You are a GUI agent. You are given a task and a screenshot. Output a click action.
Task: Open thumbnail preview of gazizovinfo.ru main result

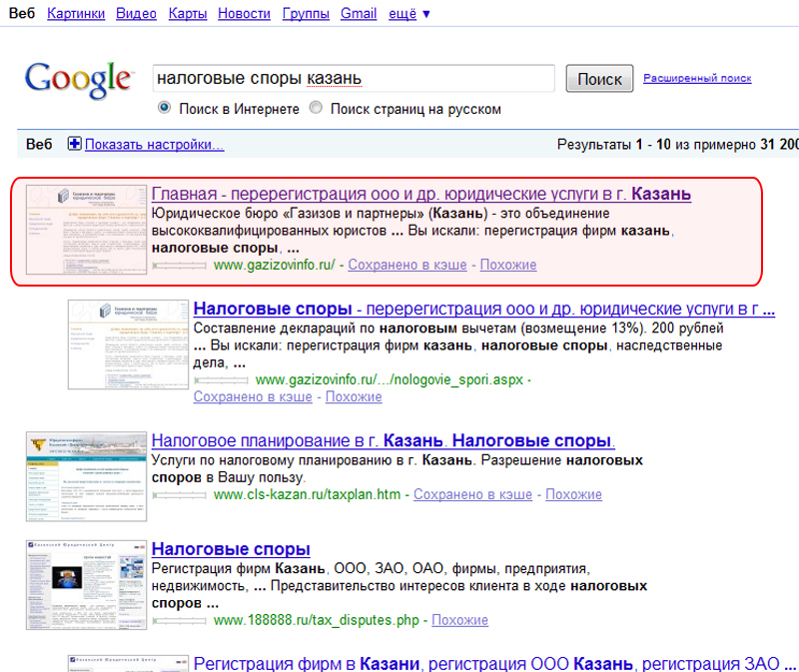(x=85, y=231)
